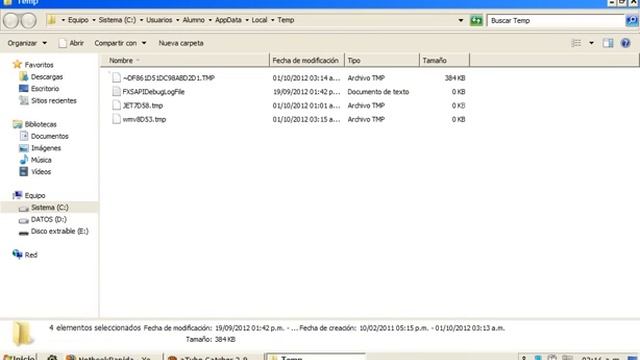Switch to the Temp taskbar button
The width and height of the screenshot is (640, 360).
[x=315, y=357]
